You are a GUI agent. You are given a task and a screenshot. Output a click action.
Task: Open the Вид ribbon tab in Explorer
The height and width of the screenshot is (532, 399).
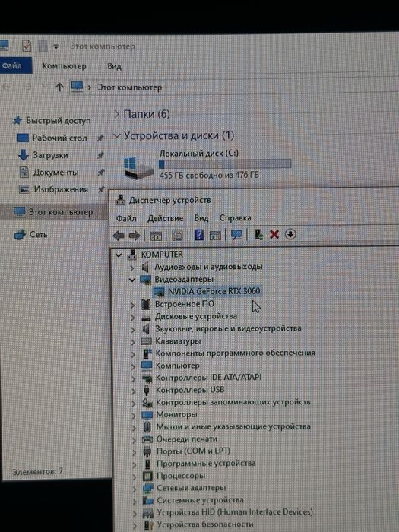pos(114,66)
